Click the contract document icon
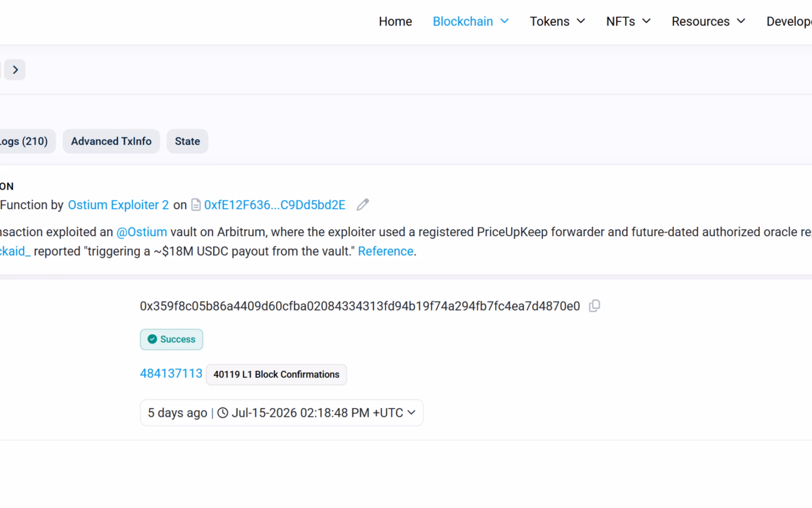Viewport: 812px width, 508px height. 196,205
